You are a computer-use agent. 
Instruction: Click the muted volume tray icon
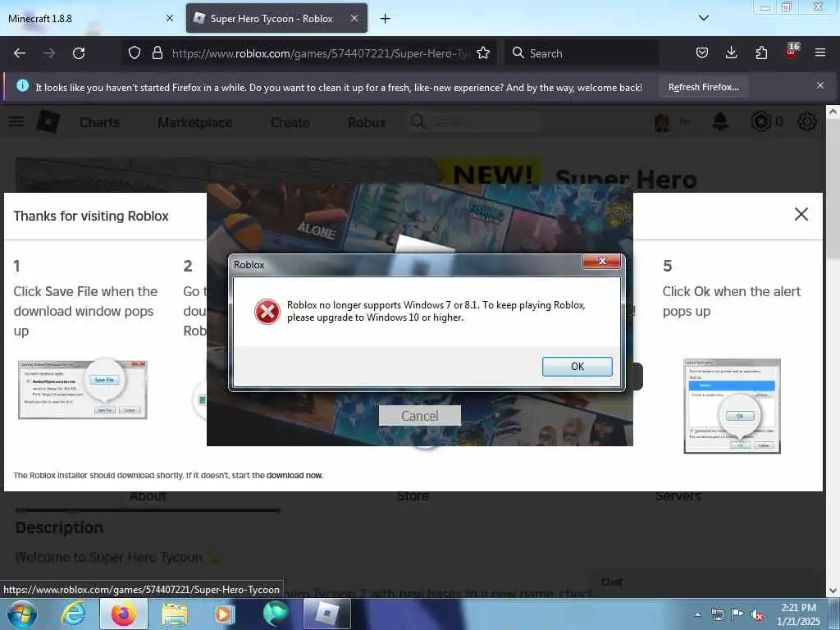(757, 615)
